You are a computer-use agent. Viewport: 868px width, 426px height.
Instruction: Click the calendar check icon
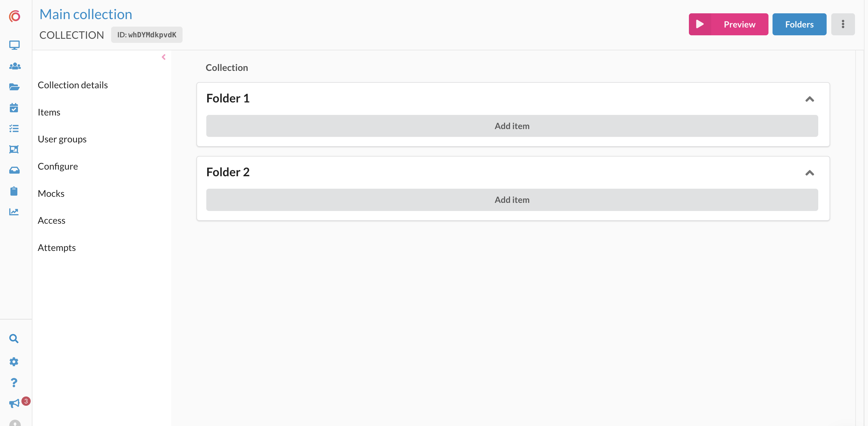point(14,108)
